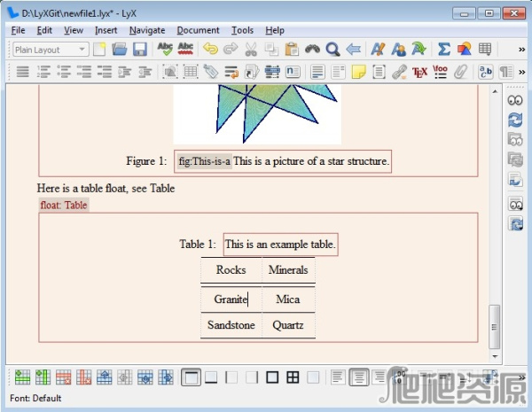Click the insert table grid icon
Image resolution: width=532 pixels, height=412 pixels.
click(485, 50)
